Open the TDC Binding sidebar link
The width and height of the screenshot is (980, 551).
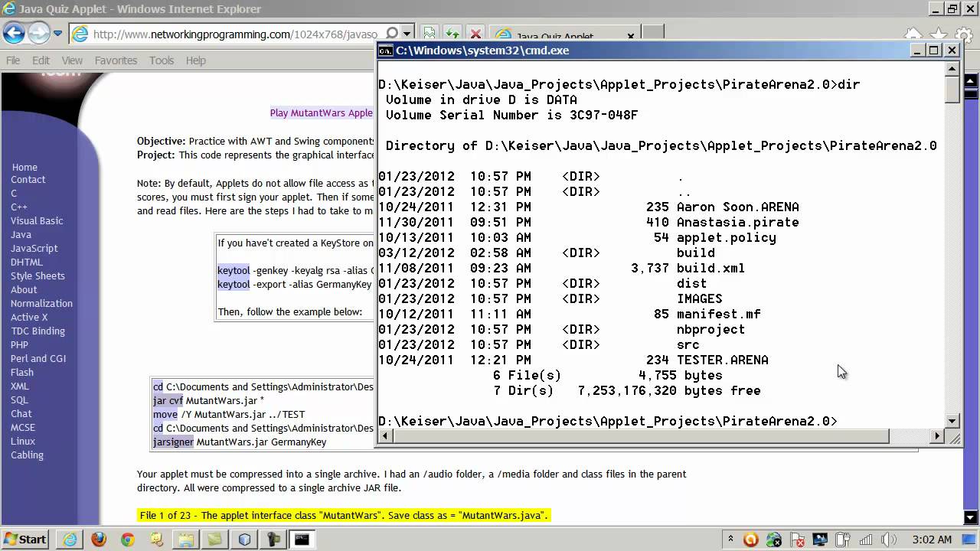[x=38, y=331]
